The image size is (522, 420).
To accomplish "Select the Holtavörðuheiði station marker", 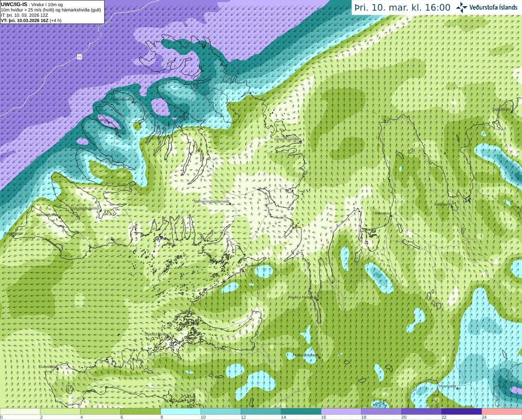I will (319, 358).
